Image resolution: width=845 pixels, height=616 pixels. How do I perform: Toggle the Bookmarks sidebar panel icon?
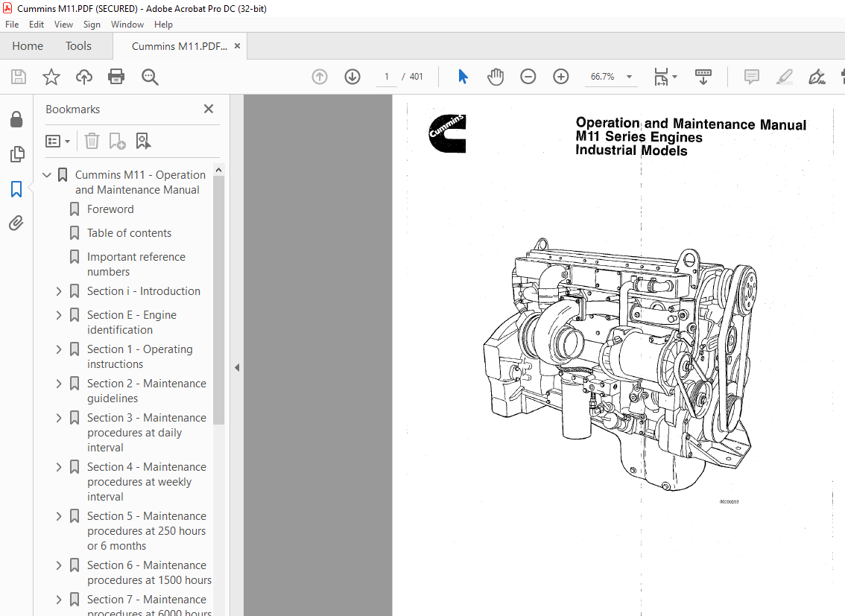pos(16,189)
